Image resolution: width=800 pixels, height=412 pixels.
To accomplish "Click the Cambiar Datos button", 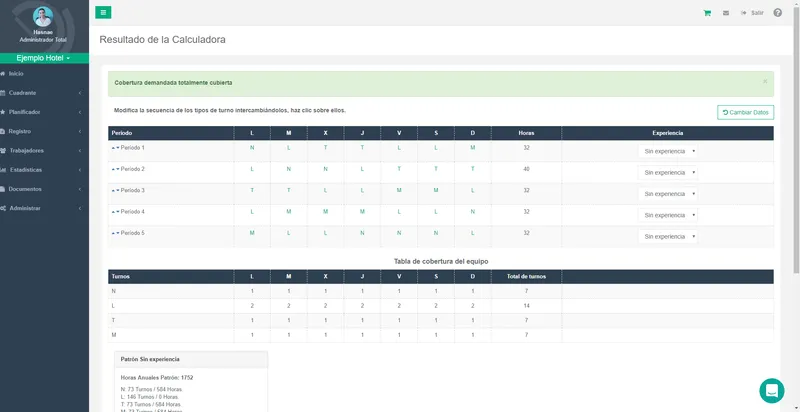I will [745, 112].
